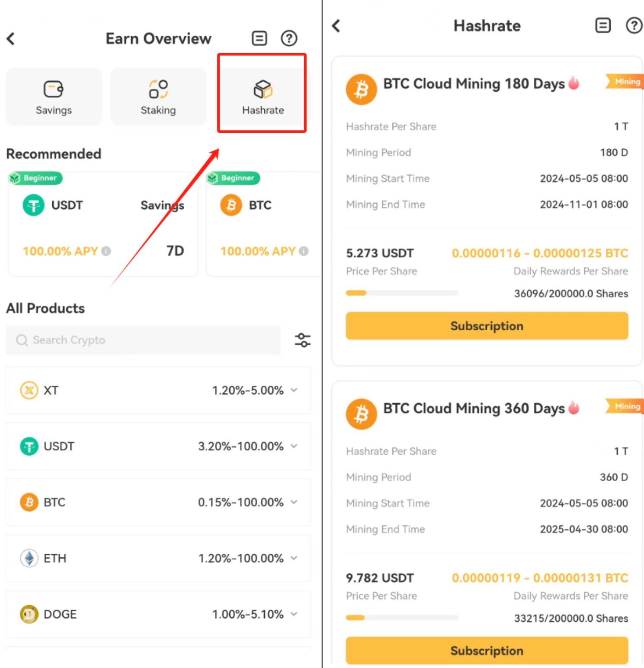This screenshot has width=644, height=668.
Task: Click the 180 Days shares progress bar
Action: tap(402, 293)
